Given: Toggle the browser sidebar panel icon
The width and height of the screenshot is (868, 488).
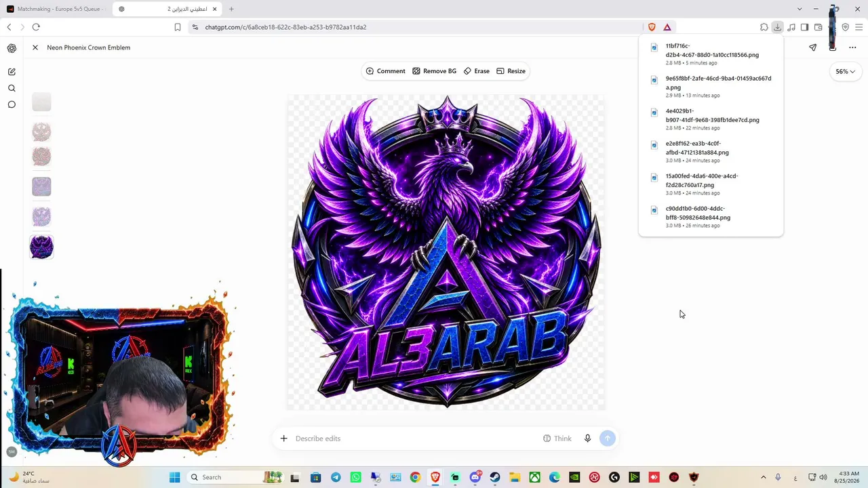Looking at the screenshot, I should [x=804, y=27].
